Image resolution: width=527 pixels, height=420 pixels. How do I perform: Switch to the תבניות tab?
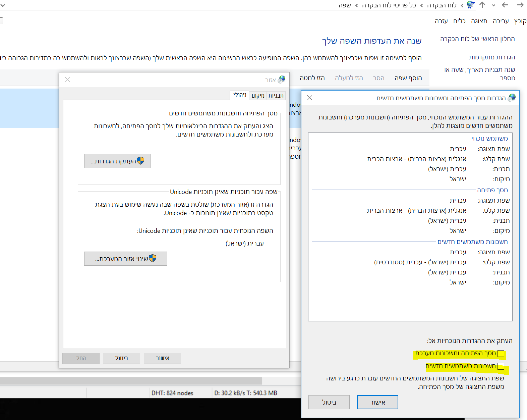(x=276, y=96)
